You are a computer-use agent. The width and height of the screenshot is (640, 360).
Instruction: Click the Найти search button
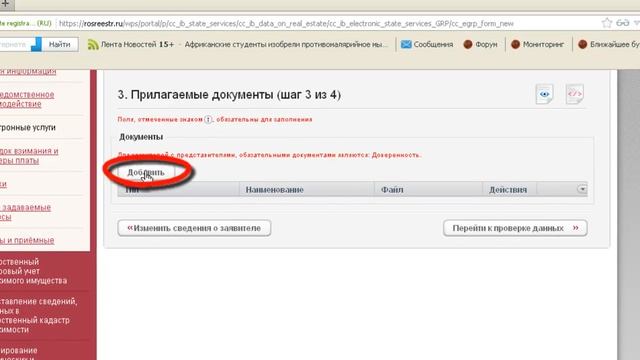click(x=60, y=44)
